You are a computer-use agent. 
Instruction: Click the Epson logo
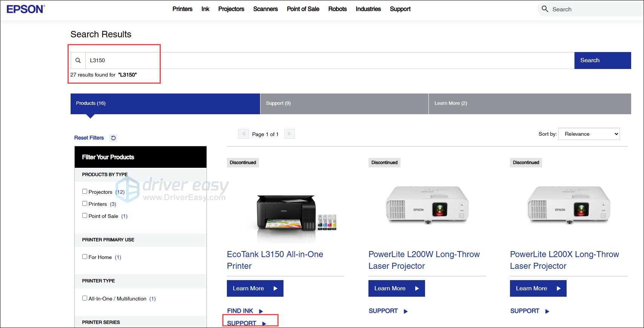tap(26, 9)
